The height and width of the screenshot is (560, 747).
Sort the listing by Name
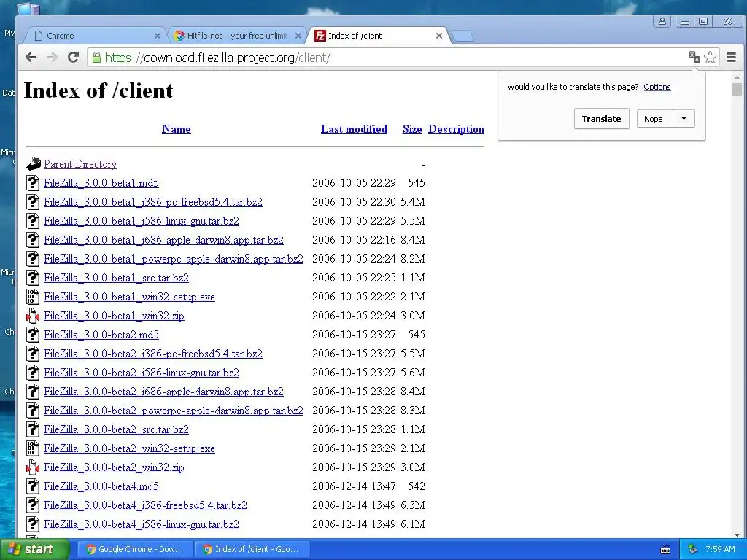click(x=177, y=129)
